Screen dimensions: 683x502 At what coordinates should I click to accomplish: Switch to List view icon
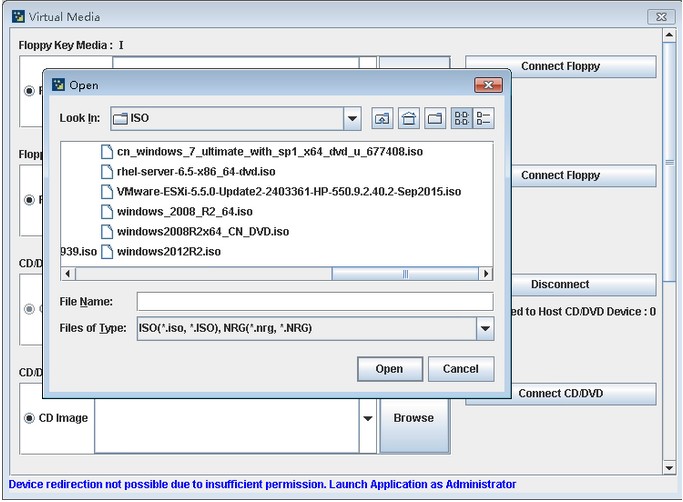[461, 118]
